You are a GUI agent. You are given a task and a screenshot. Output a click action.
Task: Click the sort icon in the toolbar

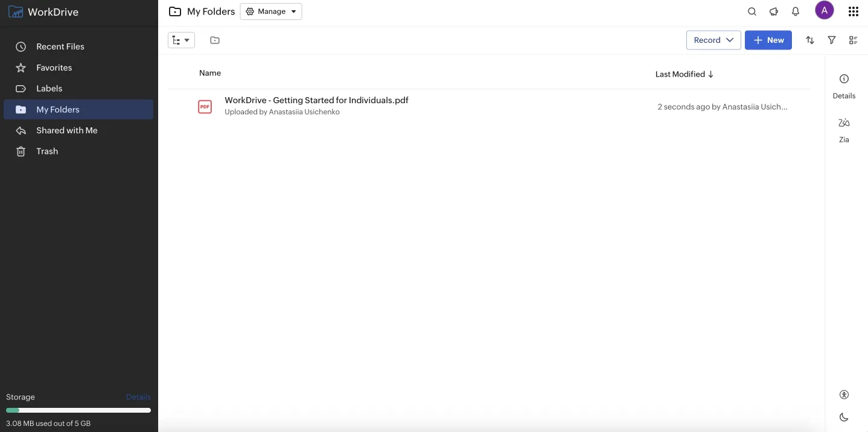point(809,40)
